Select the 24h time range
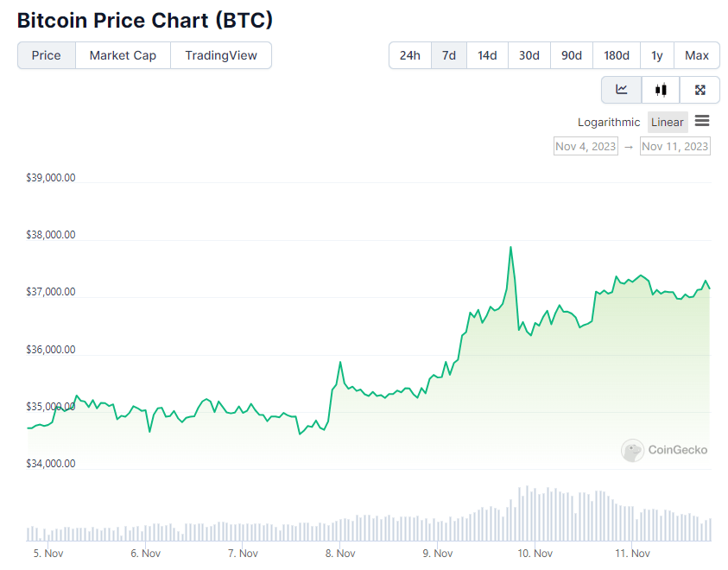The width and height of the screenshot is (728, 570). [x=410, y=55]
